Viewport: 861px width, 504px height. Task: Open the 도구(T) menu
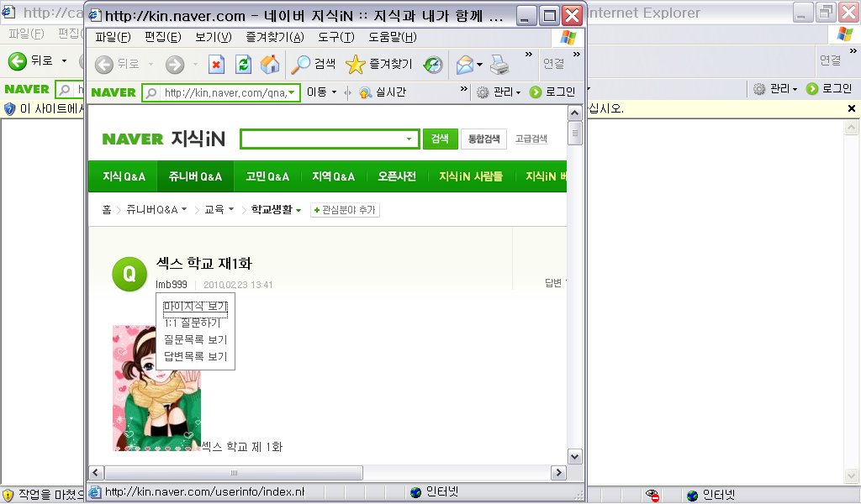tap(336, 37)
